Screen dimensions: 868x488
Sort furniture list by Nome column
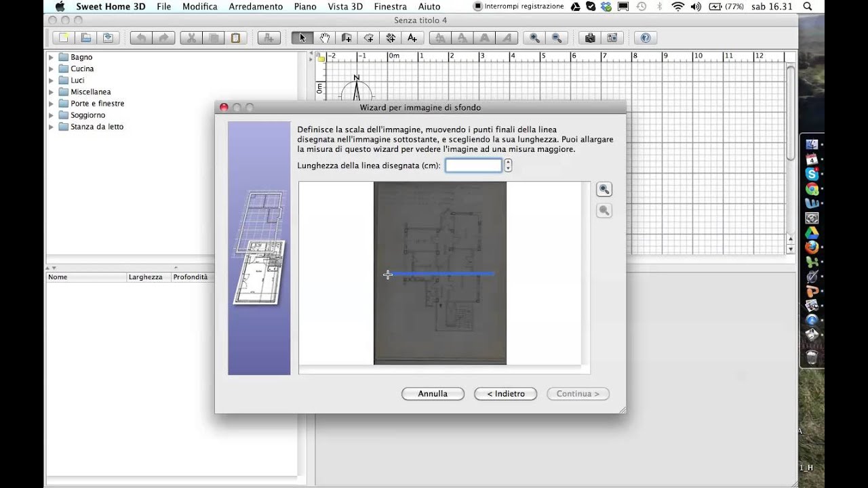pos(86,277)
